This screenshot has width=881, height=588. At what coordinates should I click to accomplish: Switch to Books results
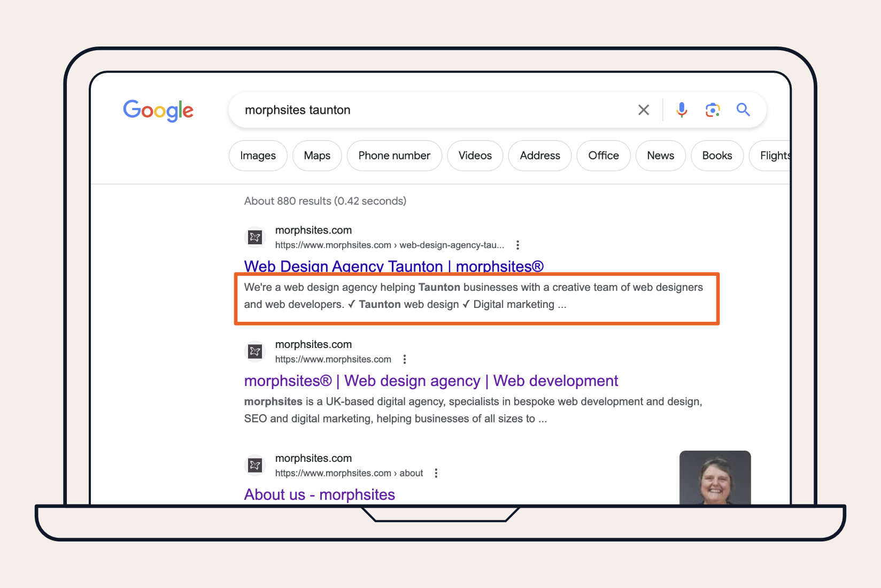(x=717, y=156)
